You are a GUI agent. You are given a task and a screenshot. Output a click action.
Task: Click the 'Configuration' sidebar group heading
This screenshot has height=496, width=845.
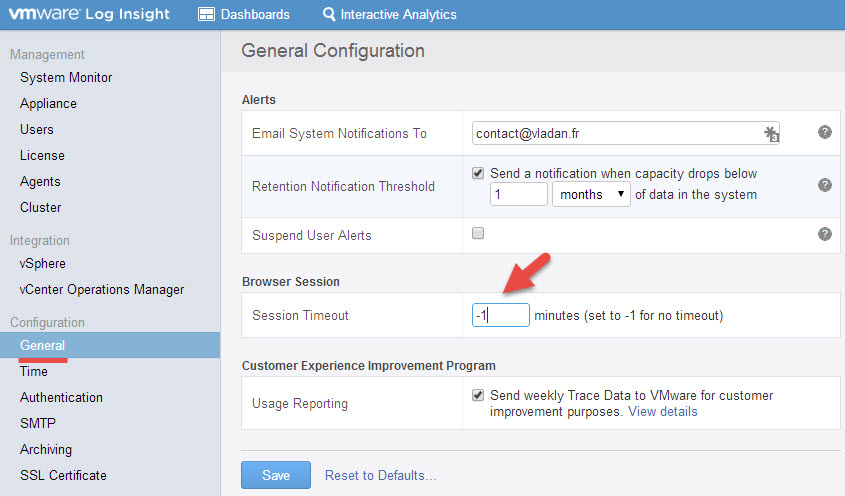point(47,322)
